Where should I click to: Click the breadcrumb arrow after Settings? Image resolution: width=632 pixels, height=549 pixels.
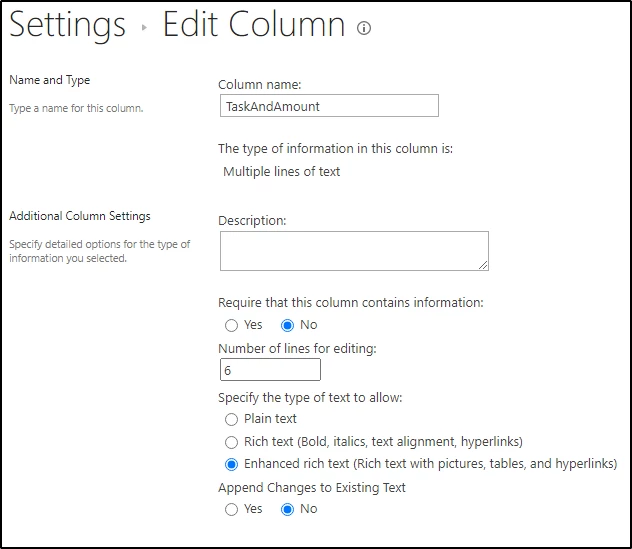144,28
